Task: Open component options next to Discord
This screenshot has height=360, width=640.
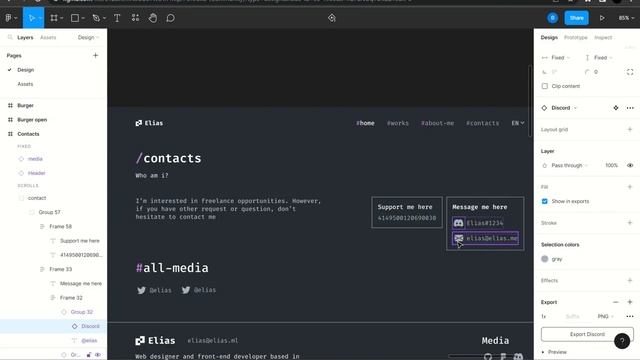Action: (x=630, y=108)
